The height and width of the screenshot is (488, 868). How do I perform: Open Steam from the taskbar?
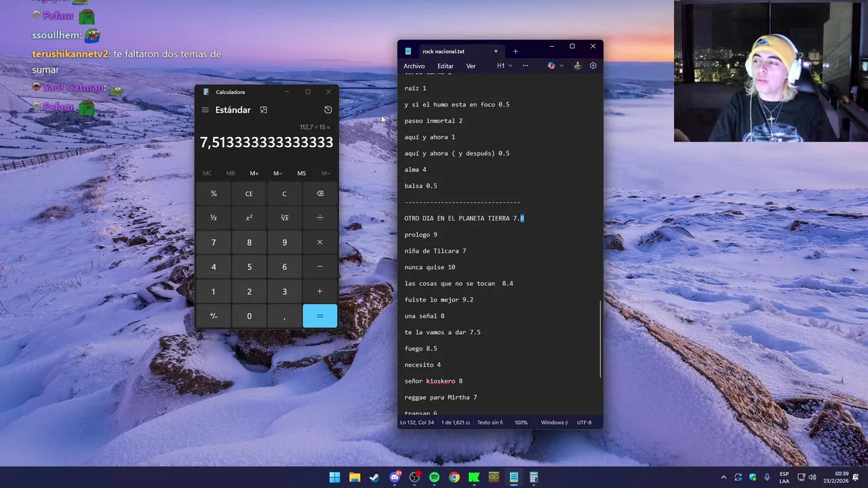pyautogui.click(x=374, y=477)
